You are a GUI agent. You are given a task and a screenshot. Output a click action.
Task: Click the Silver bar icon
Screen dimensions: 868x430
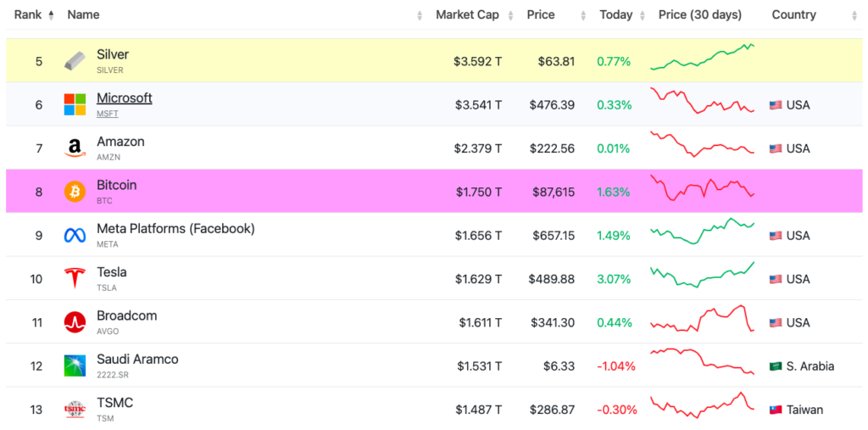coord(75,61)
